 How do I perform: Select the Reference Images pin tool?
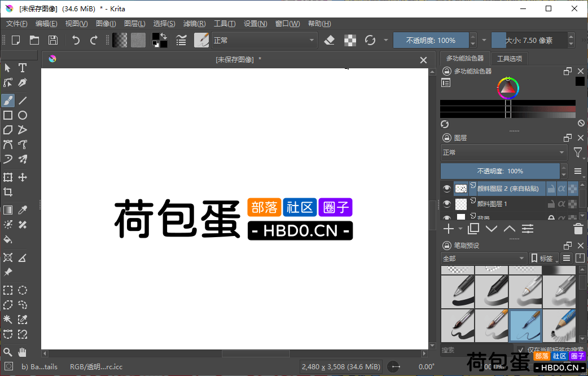(8, 273)
